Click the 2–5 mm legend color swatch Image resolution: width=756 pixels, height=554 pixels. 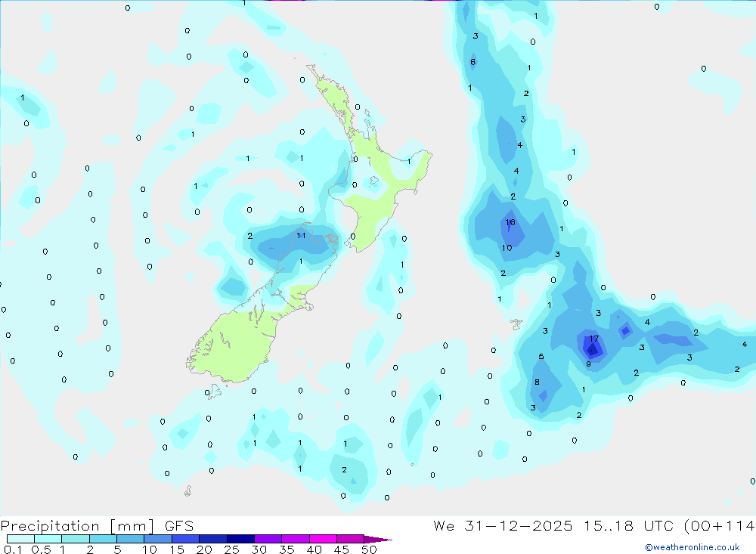point(103,539)
